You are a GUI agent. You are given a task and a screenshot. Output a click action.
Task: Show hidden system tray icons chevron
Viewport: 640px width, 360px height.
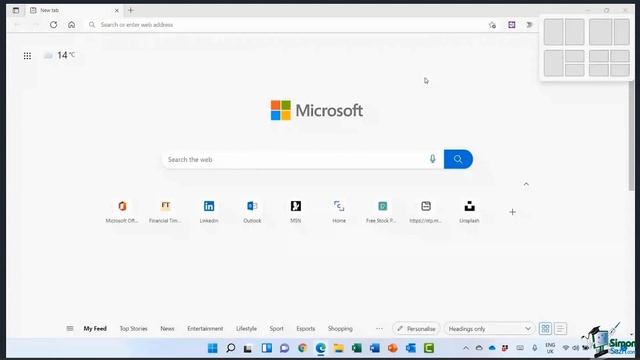coord(466,348)
